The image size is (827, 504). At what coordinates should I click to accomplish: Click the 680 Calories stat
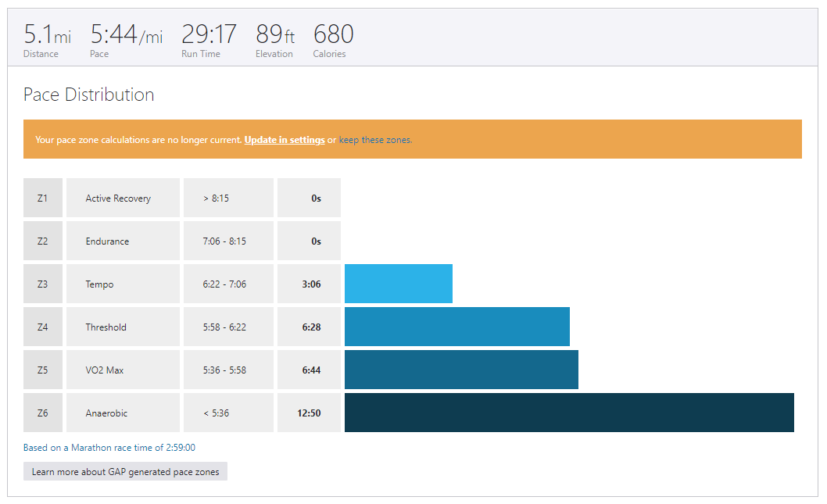coord(333,40)
